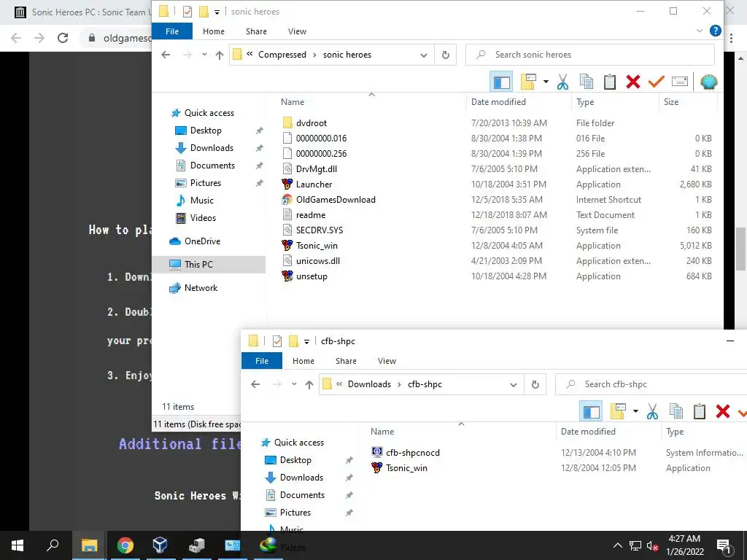Click Copy icon in sonic heroes toolbar
747x560 pixels.
click(586, 82)
